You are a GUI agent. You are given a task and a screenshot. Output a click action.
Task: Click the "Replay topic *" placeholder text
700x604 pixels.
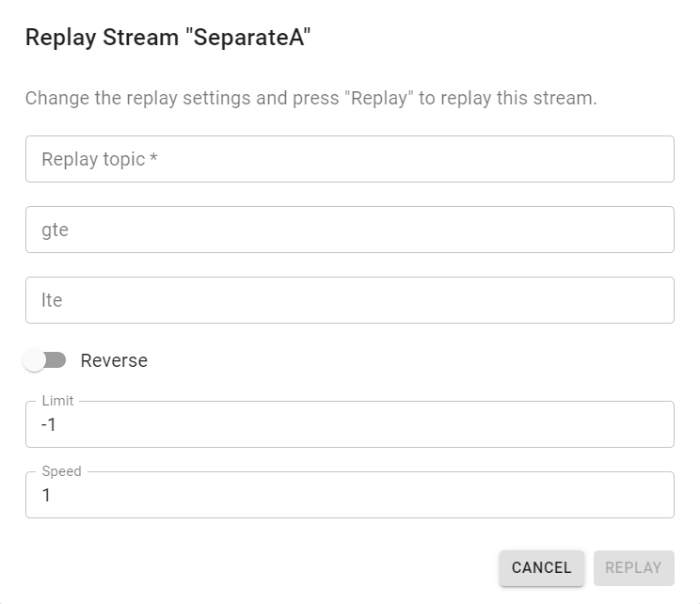(x=100, y=159)
